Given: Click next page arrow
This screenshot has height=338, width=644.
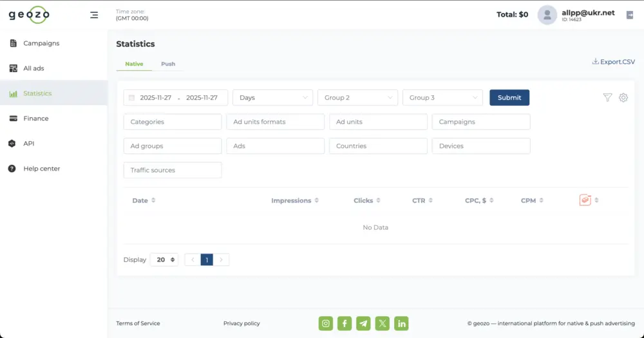Looking at the screenshot, I should tap(221, 259).
